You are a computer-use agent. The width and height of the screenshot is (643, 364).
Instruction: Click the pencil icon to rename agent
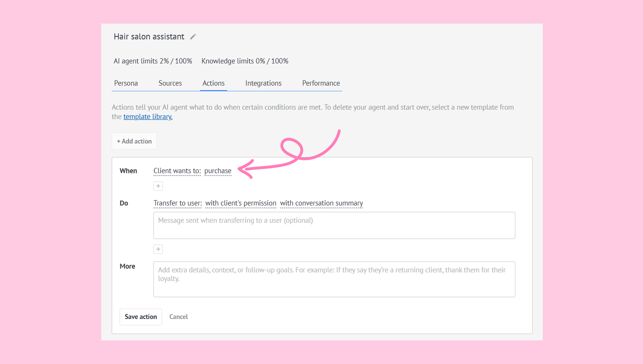pyautogui.click(x=193, y=37)
